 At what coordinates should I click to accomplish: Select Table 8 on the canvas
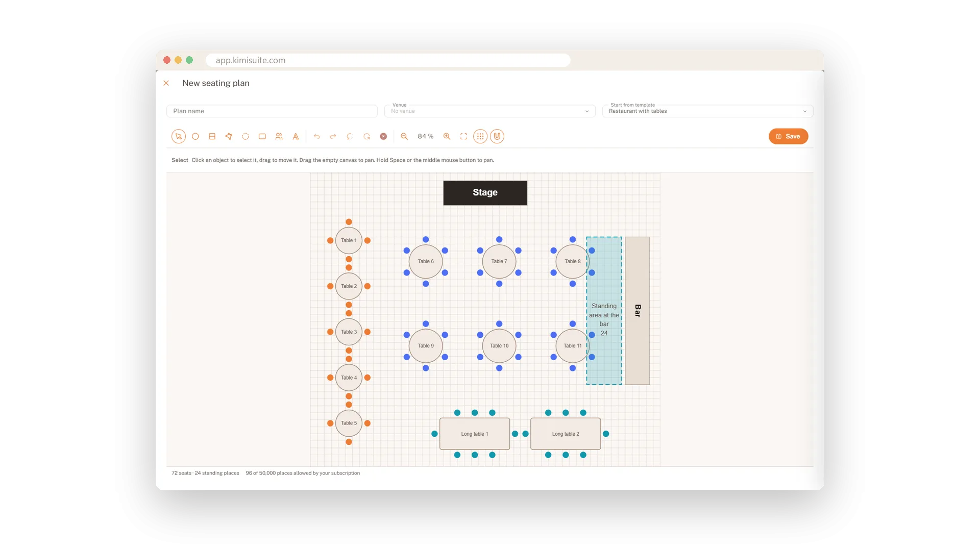(x=573, y=261)
